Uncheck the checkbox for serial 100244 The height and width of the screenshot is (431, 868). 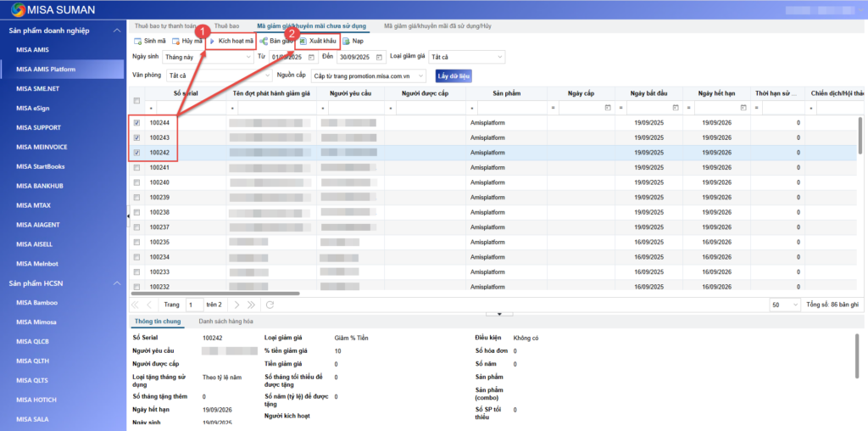(137, 123)
